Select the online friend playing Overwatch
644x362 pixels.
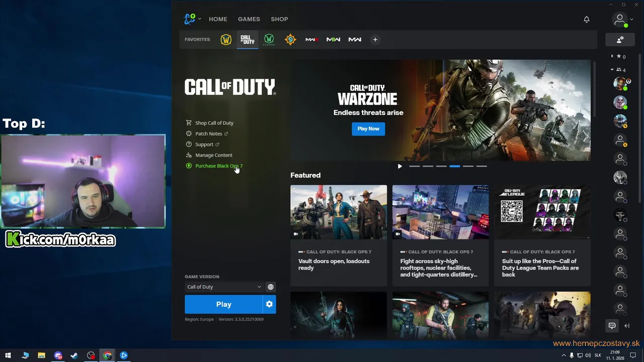(x=620, y=83)
